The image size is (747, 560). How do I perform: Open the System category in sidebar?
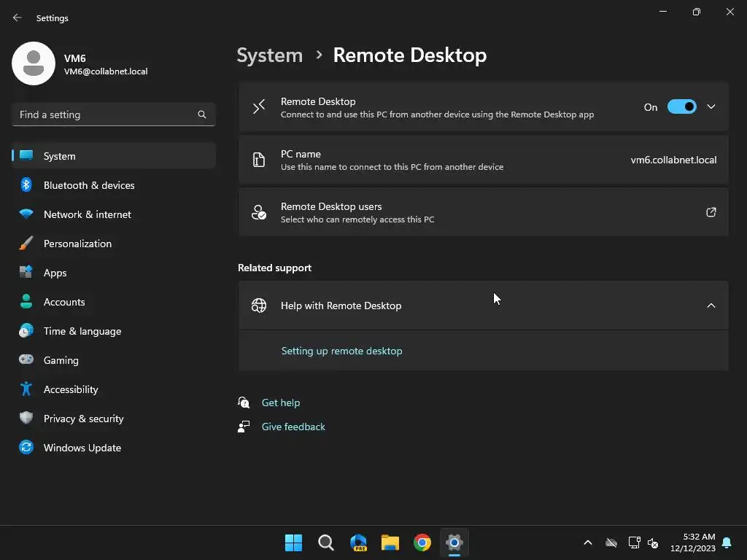[113, 156]
